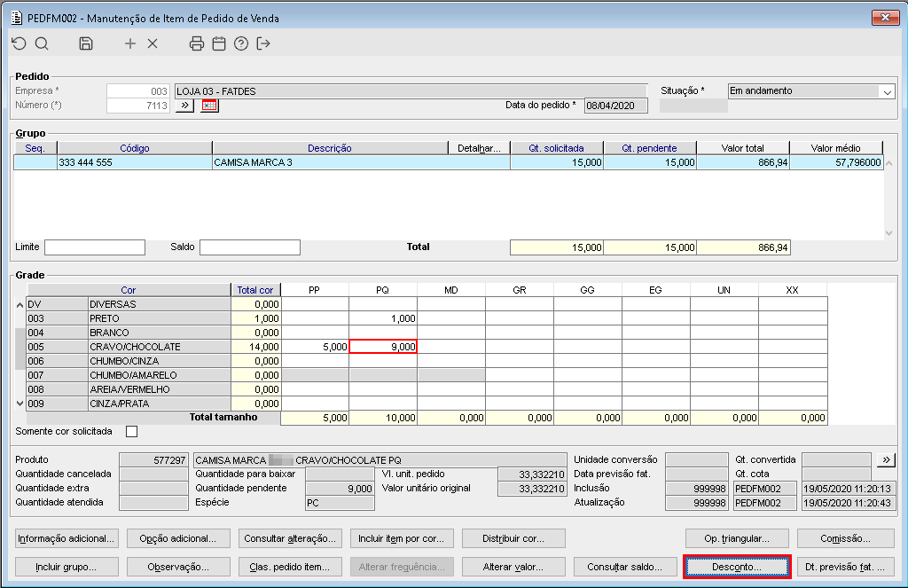Open help with the question mark icon
This screenshot has height=588, width=908.
[241, 43]
